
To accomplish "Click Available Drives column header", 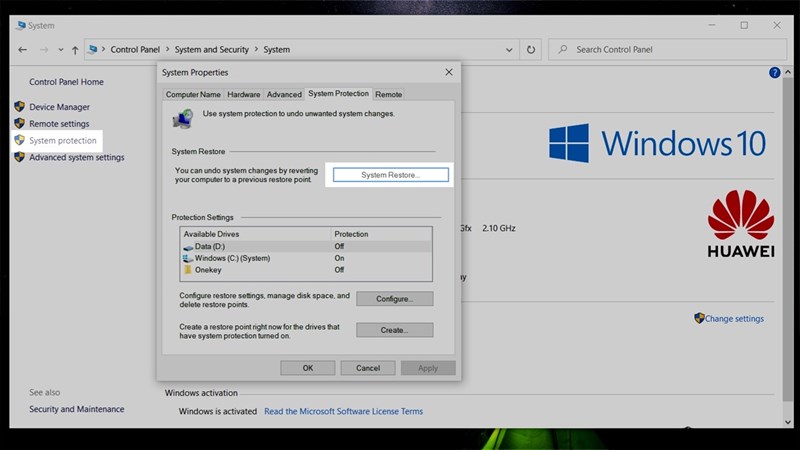I will 255,234.
